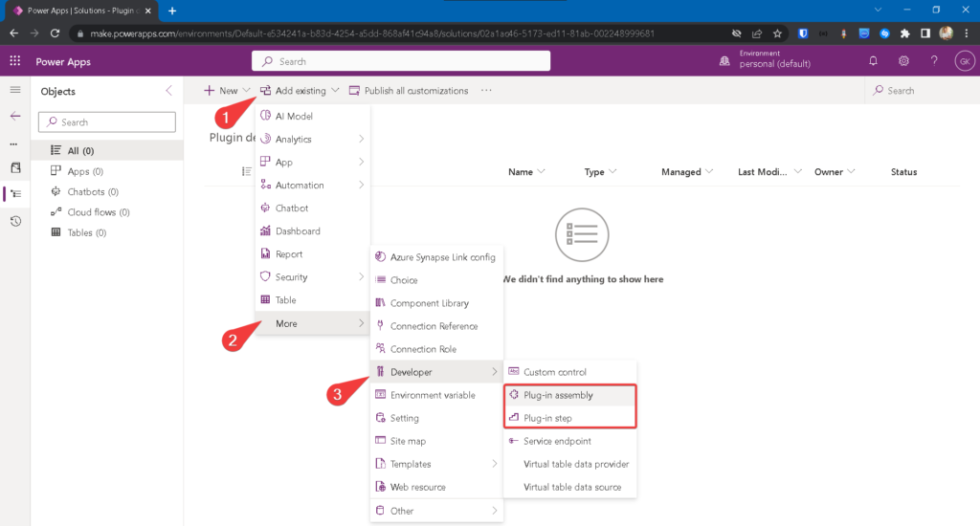Open the settings gear in header
The height and width of the screenshot is (526, 980).
(x=903, y=61)
